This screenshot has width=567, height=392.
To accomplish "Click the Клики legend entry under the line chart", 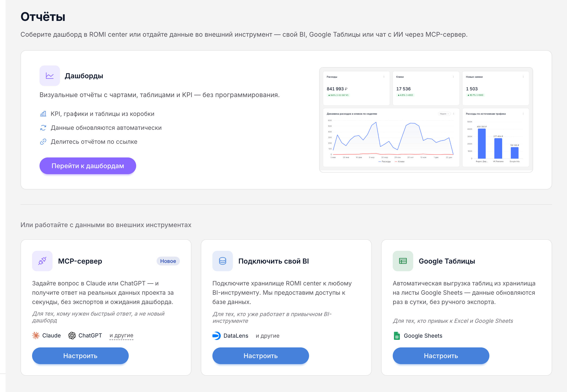I will click(x=399, y=162).
